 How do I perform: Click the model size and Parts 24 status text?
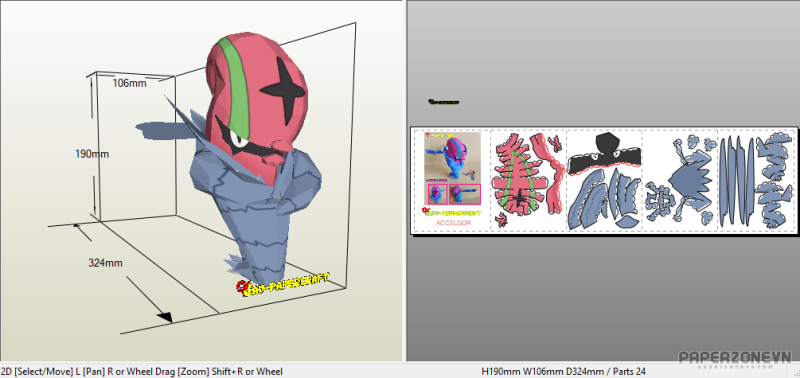[563, 371]
